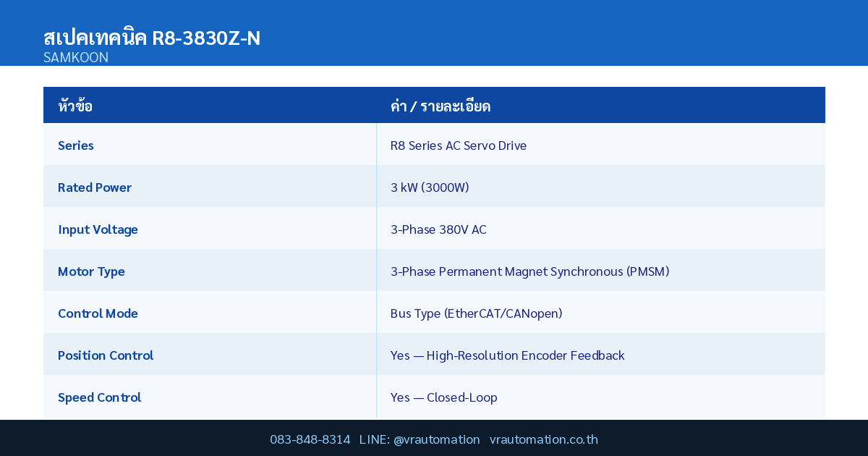
Task: Select the 'Motor Type' label
Action: [x=91, y=271]
